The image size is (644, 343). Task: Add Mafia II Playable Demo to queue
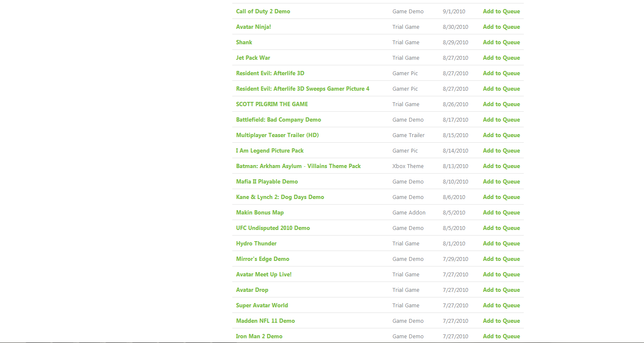click(x=501, y=182)
